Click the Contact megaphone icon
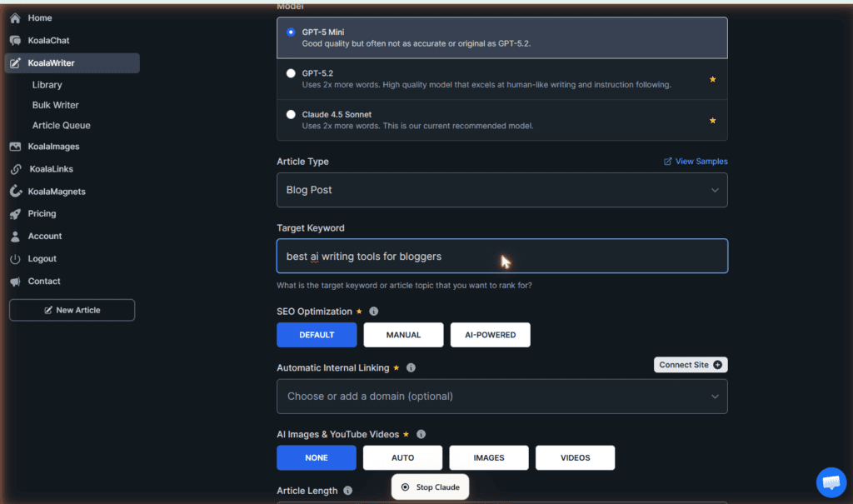The height and width of the screenshot is (504, 853). coord(15,282)
